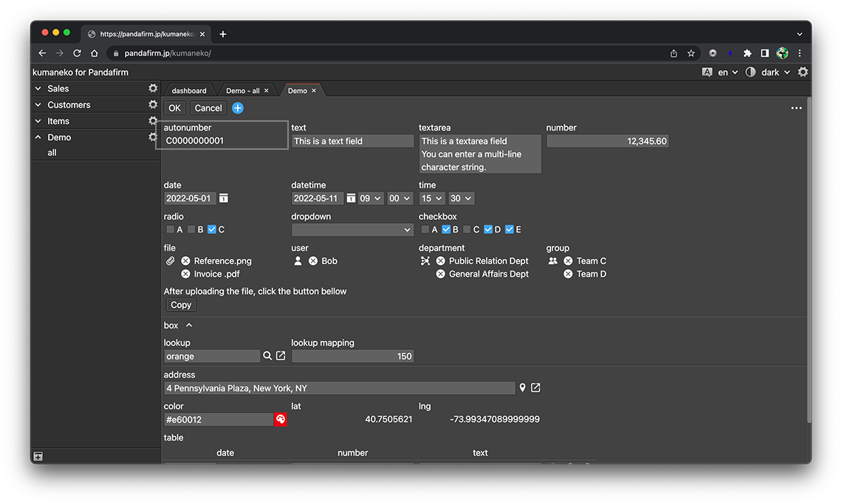Switch to the dashboard tab
842x504 pixels.
[x=189, y=91]
